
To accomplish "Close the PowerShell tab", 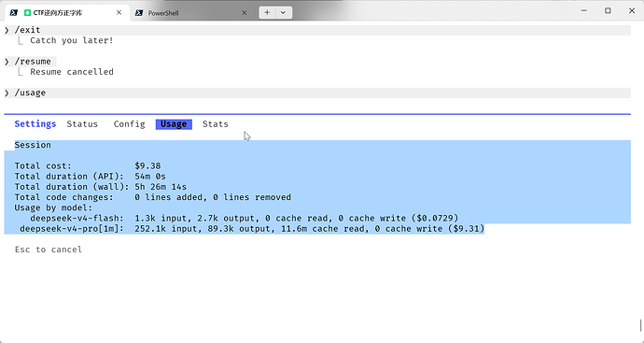I will point(244,13).
